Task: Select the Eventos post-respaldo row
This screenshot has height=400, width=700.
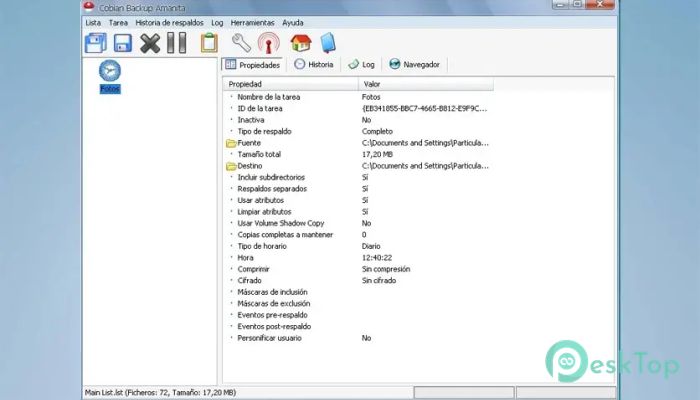Action: click(x=358, y=327)
